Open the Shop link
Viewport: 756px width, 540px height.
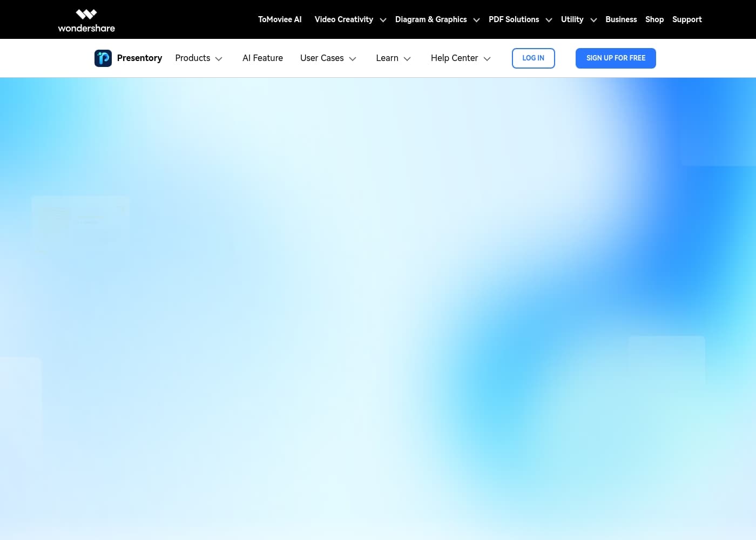(x=654, y=19)
